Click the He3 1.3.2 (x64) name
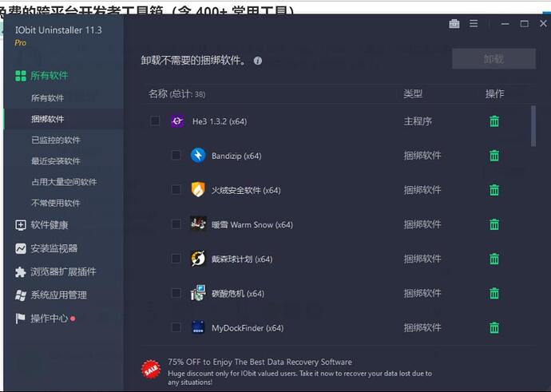Image resolution: width=551 pixels, height=392 pixels. 220,121
